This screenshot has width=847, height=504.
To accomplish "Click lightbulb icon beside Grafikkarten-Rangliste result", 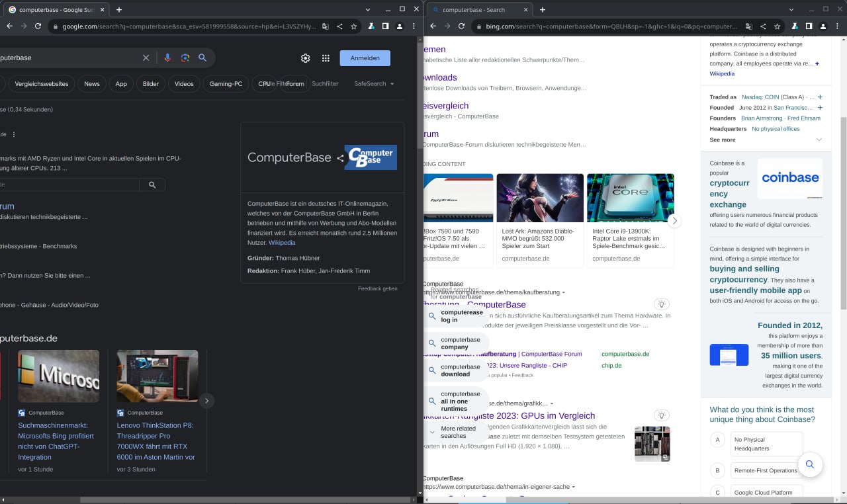I will tap(660, 415).
